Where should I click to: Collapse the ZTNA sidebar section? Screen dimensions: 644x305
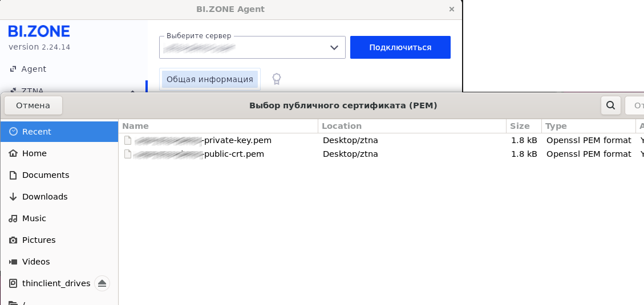coord(133,91)
